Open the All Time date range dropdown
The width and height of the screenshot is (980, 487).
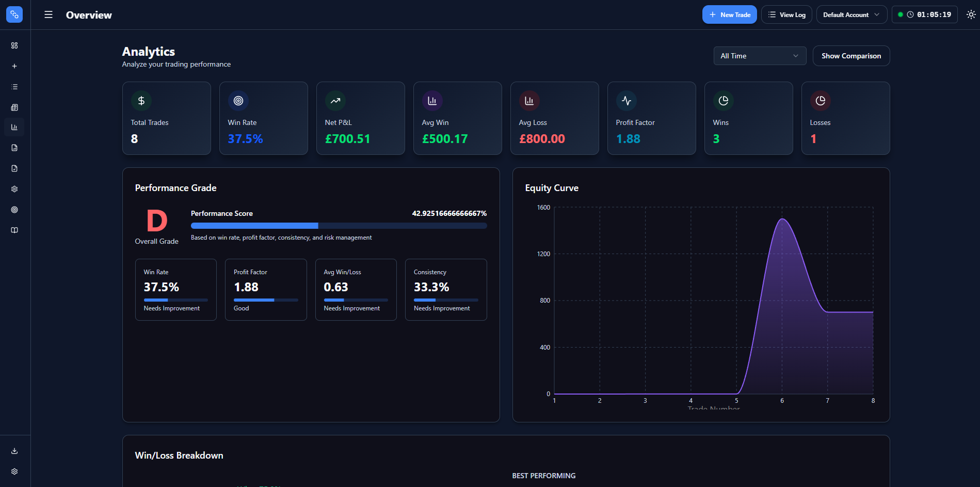pyautogui.click(x=759, y=55)
